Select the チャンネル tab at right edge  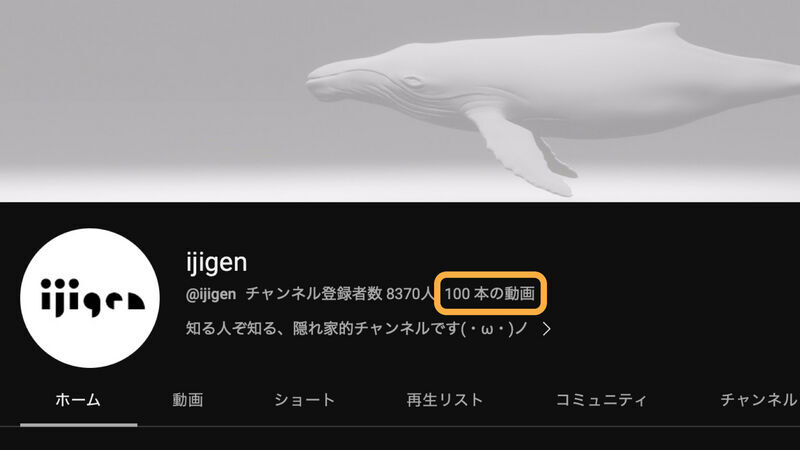click(759, 399)
